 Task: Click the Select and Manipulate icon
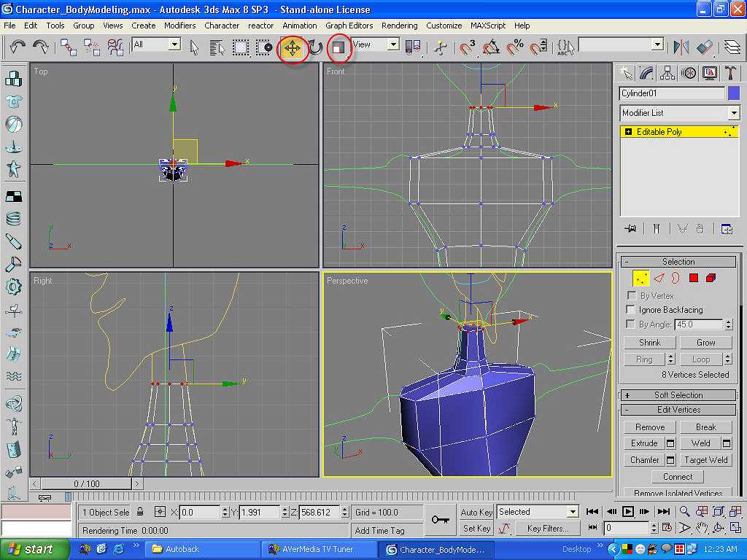441,47
